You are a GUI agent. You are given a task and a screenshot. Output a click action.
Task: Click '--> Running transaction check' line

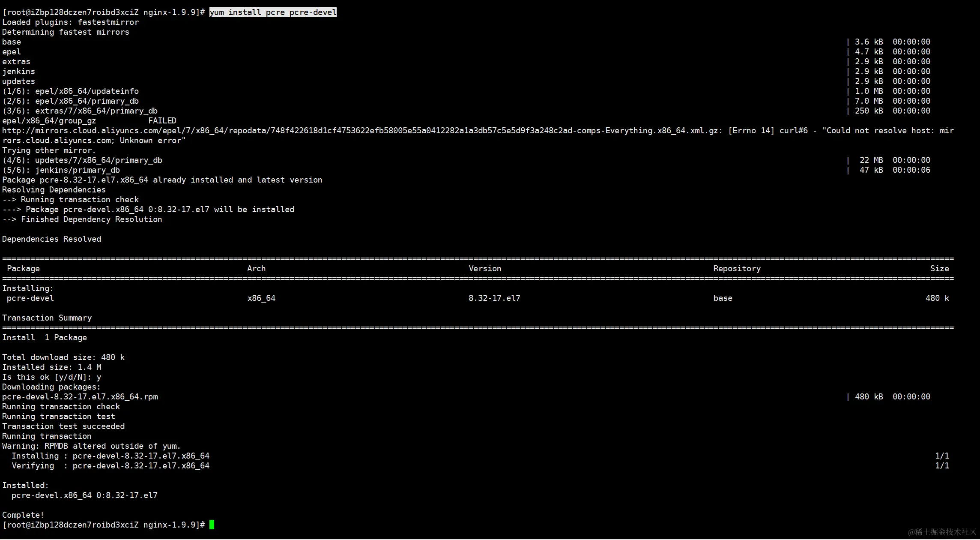tap(71, 200)
